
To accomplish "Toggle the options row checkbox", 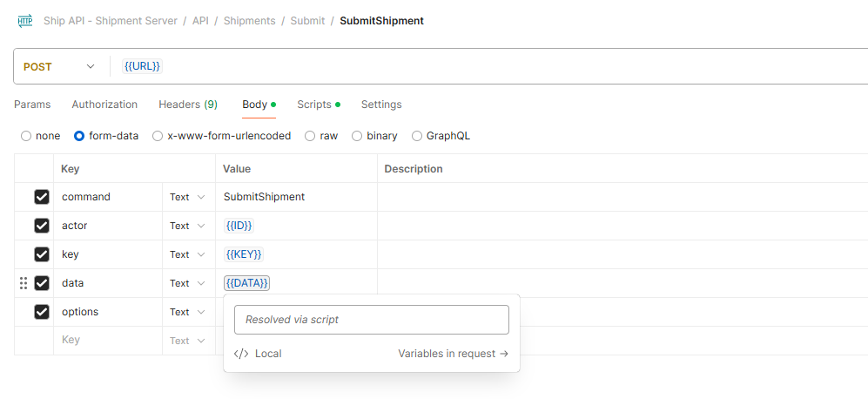I will coord(42,312).
